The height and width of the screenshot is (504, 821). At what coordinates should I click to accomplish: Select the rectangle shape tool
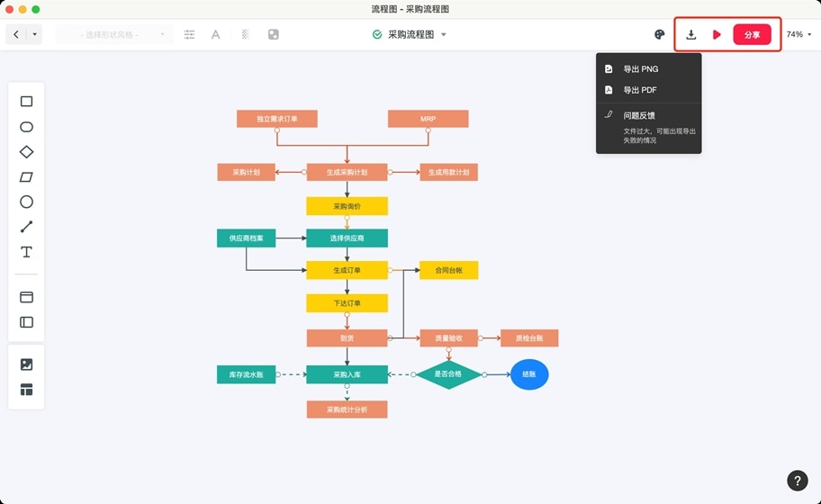(x=26, y=101)
